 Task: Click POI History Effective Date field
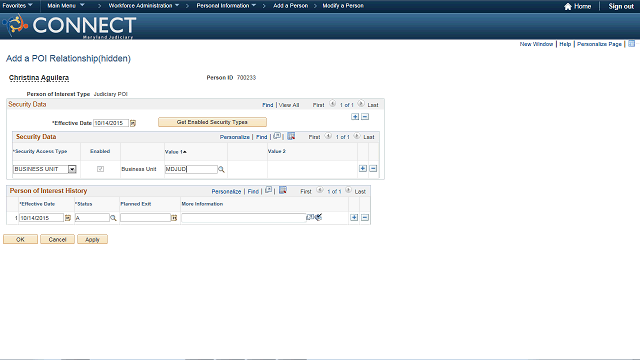[42, 218]
